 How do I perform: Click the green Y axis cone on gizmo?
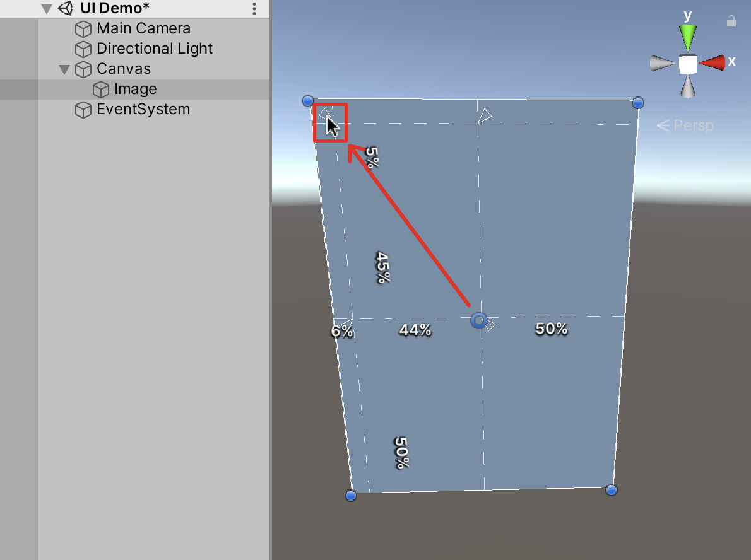687,38
